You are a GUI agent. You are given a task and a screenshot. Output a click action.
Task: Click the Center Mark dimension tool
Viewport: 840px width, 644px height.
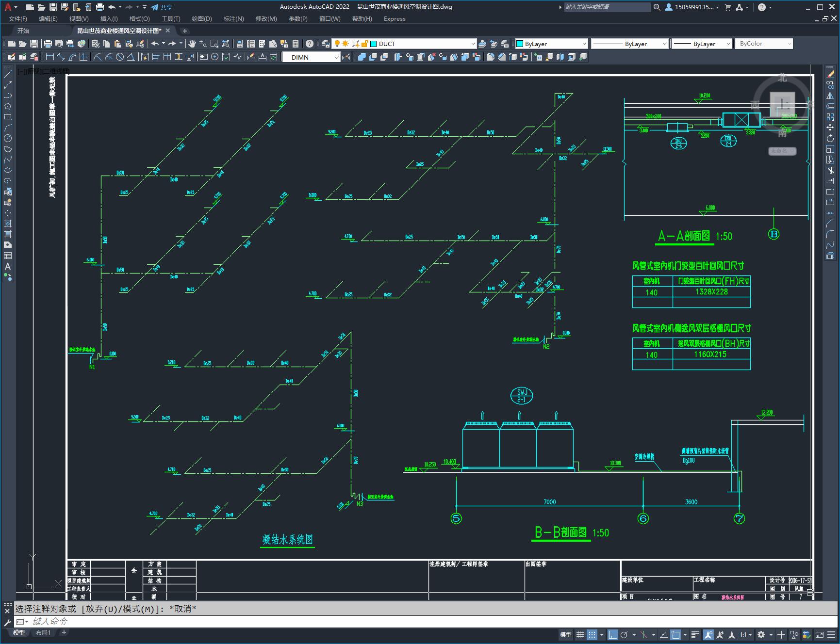[215, 57]
